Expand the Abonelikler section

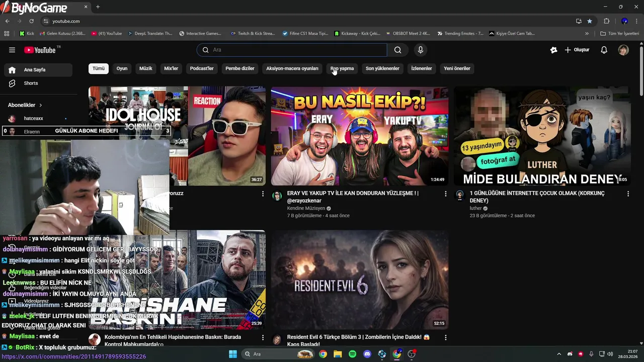pyautogui.click(x=25, y=105)
